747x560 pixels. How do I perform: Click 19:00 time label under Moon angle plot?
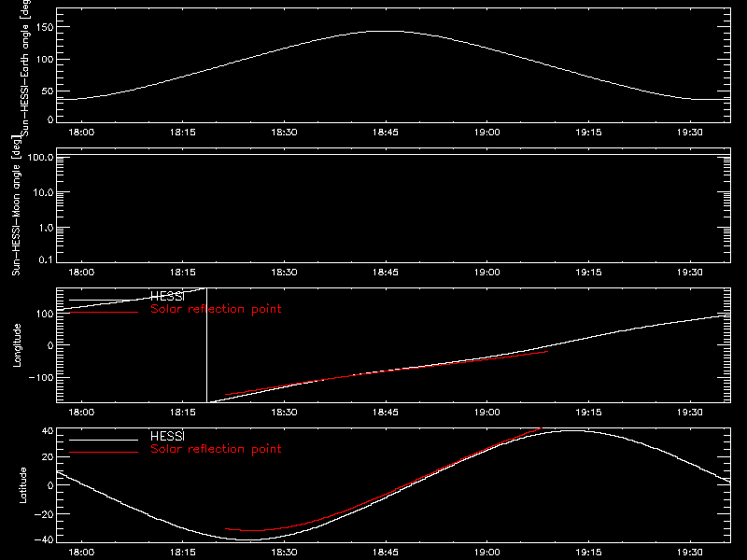(x=486, y=273)
